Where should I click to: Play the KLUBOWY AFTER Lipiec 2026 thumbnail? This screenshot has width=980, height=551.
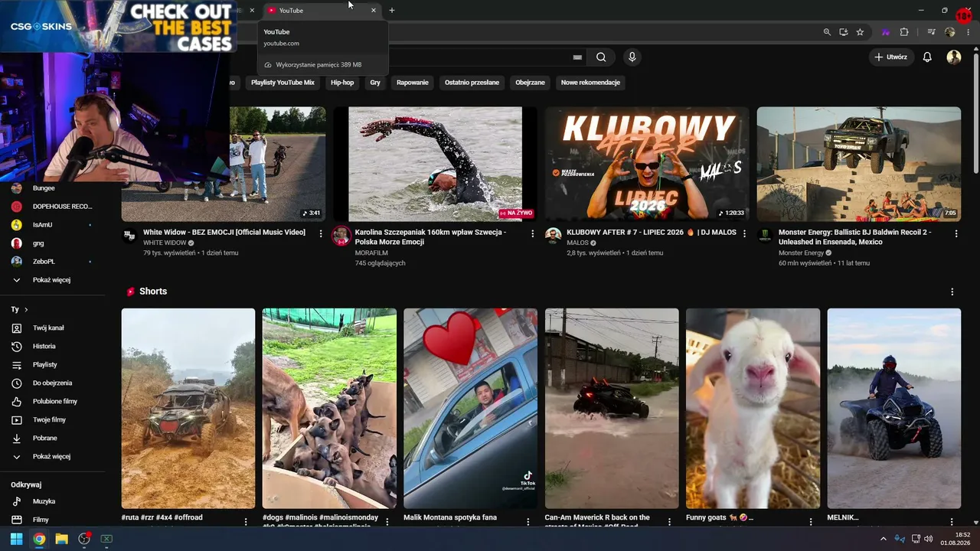(x=647, y=164)
